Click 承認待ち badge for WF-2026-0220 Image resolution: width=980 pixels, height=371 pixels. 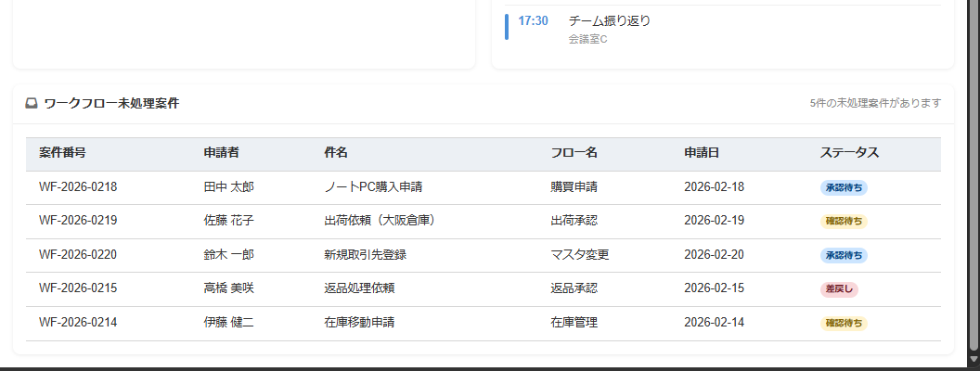[x=844, y=255]
